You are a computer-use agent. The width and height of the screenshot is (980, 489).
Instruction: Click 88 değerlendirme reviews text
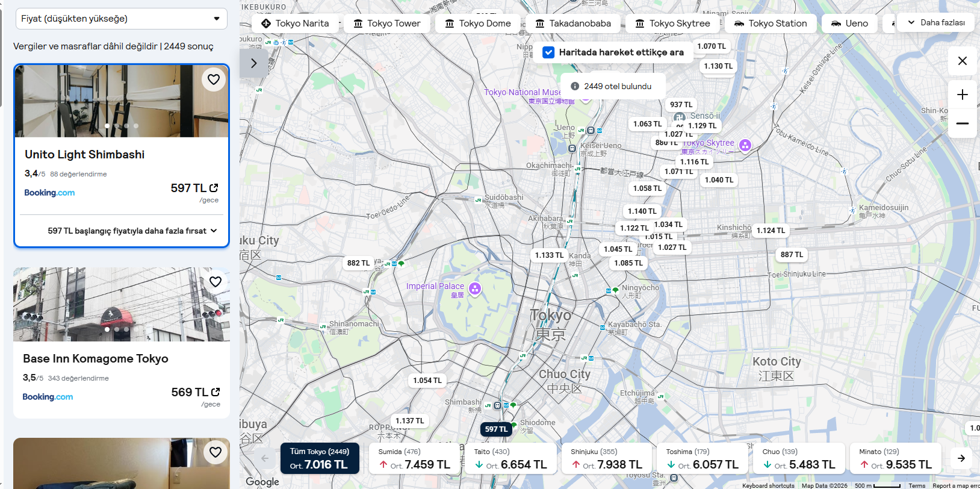pyautogui.click(x=78, y=174)
